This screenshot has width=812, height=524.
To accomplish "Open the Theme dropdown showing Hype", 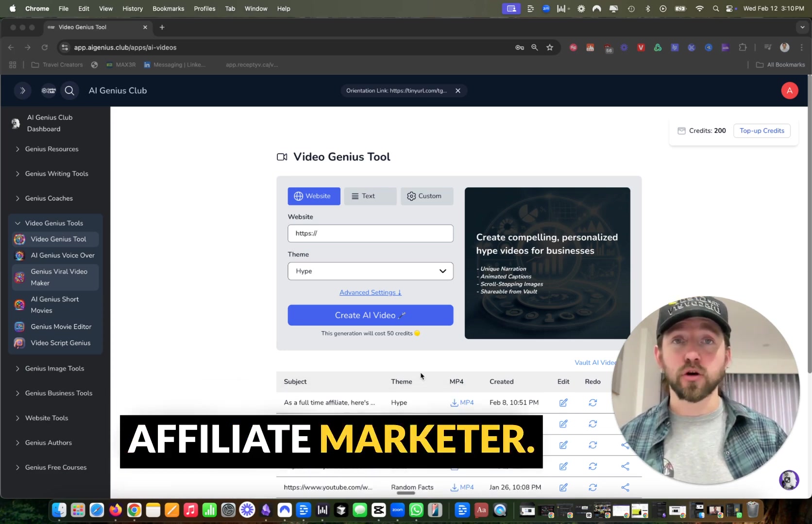I will click(371, 271).
